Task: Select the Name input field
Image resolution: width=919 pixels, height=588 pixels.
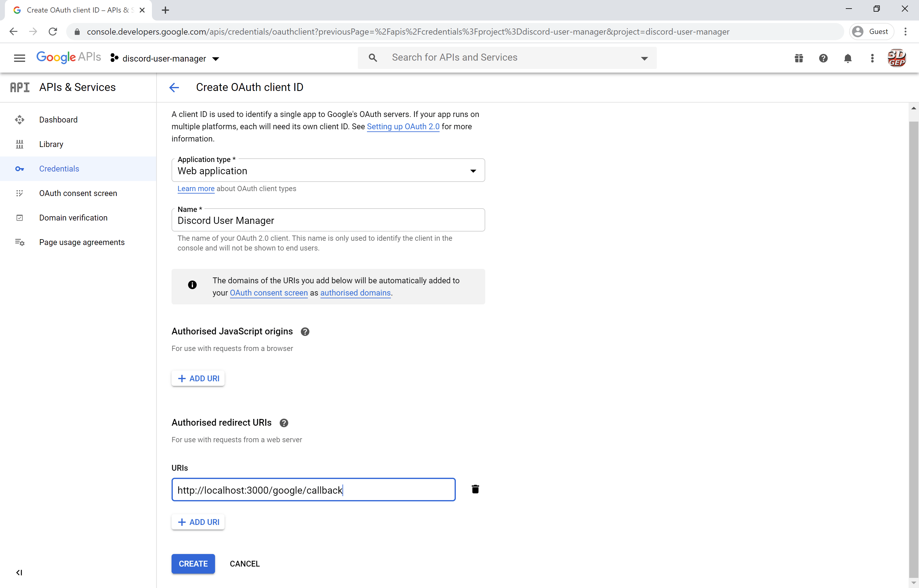Action: (328, 220)
